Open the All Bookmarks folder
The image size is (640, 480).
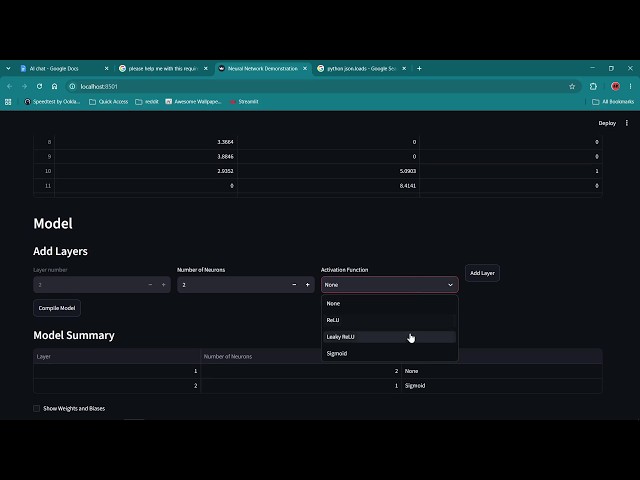613,102
